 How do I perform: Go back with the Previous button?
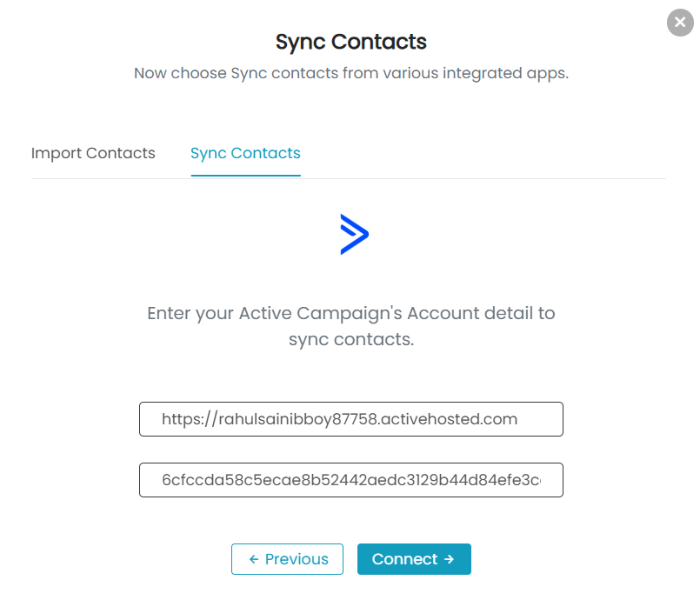(x=287, y=559)
